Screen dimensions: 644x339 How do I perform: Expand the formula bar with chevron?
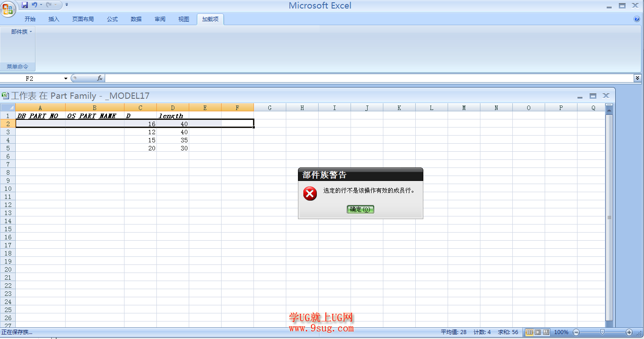(637, 78)
